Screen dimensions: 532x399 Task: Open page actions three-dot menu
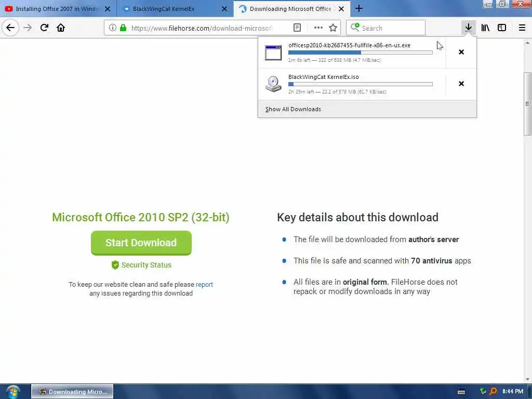tap(318, 28)
